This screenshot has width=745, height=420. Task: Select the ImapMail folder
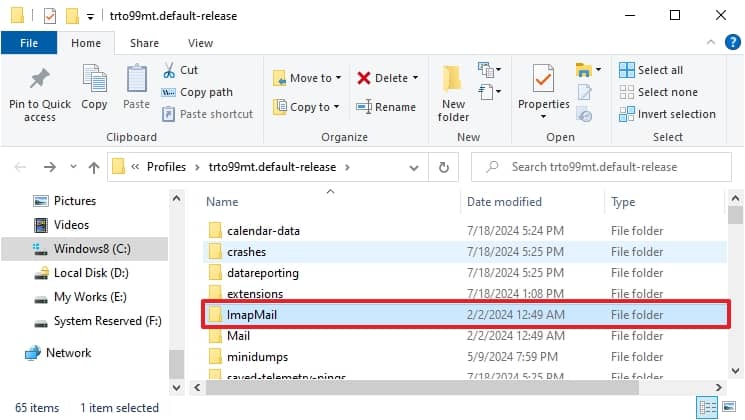point(466,315)
